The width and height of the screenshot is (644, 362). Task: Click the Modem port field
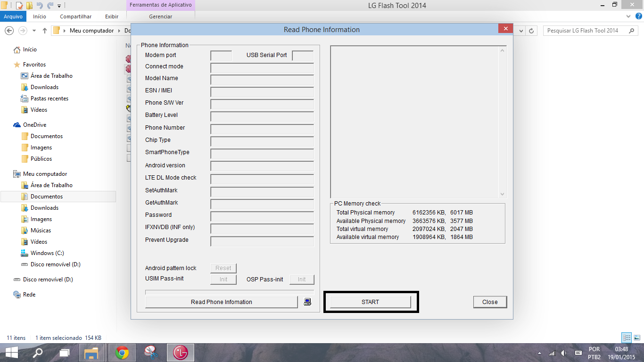click(x=221, y=56)
